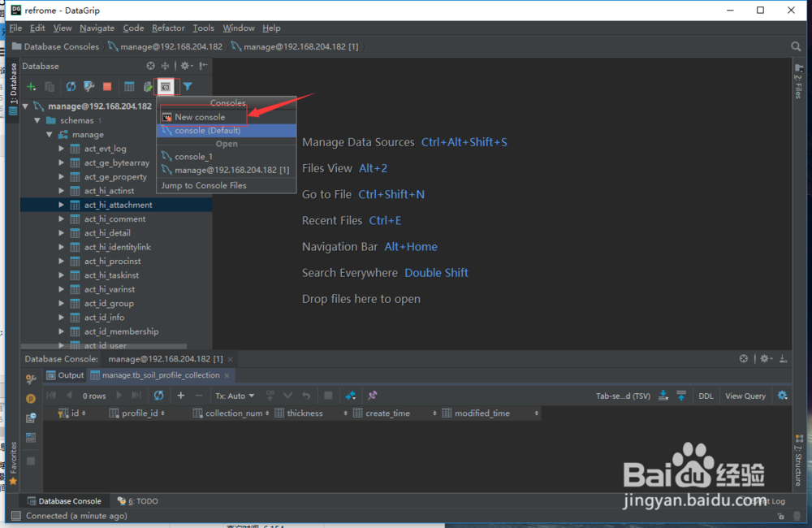Click the tool window toggle icon at bottom-left corner

[x=16, y=516]
